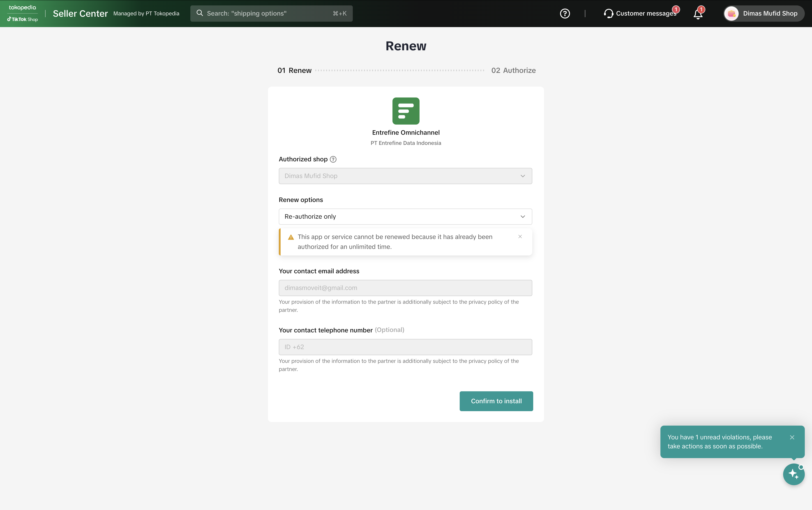Open the AI assistant sparkle button

point(794,474)
